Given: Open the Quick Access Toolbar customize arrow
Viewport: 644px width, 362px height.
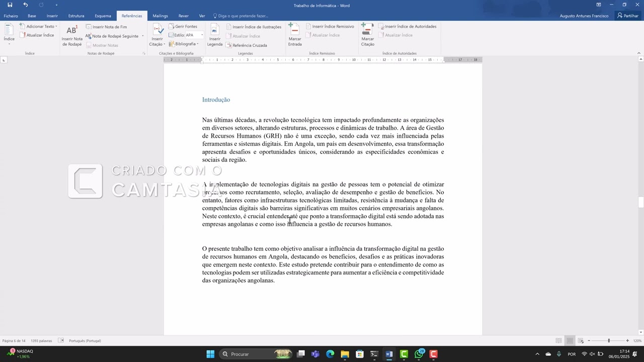Looking at the screenshot, I should (x=56, y=5).
